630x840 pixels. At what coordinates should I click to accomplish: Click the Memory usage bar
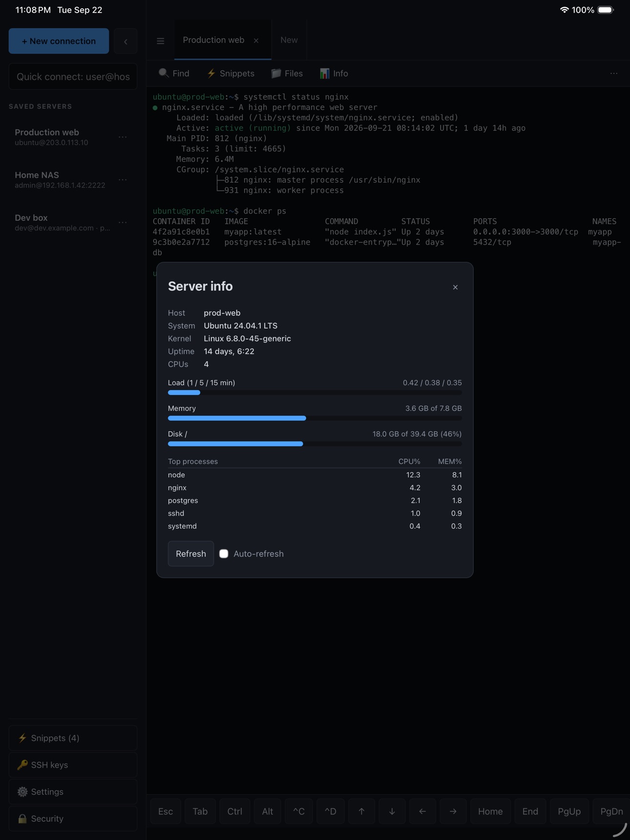pyautogui.click(x=315, y=418)
